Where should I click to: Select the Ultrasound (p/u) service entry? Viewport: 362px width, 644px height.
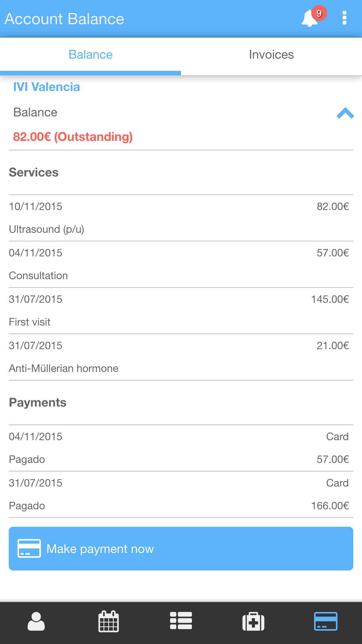coord(181,218)
